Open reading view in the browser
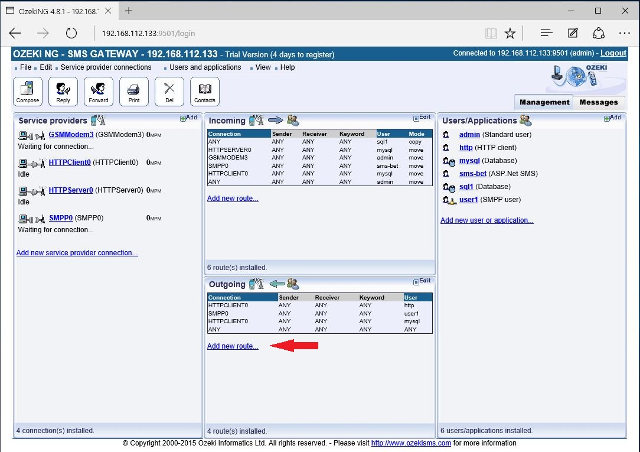The image size is (640, 452). click(491, 33)
